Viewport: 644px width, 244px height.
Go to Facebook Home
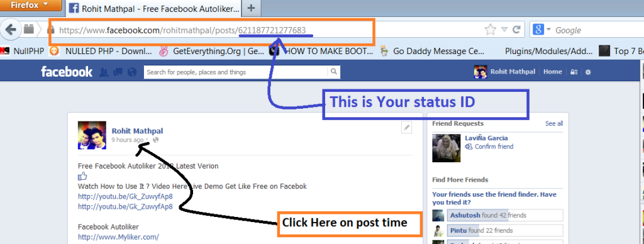point(552,72)
